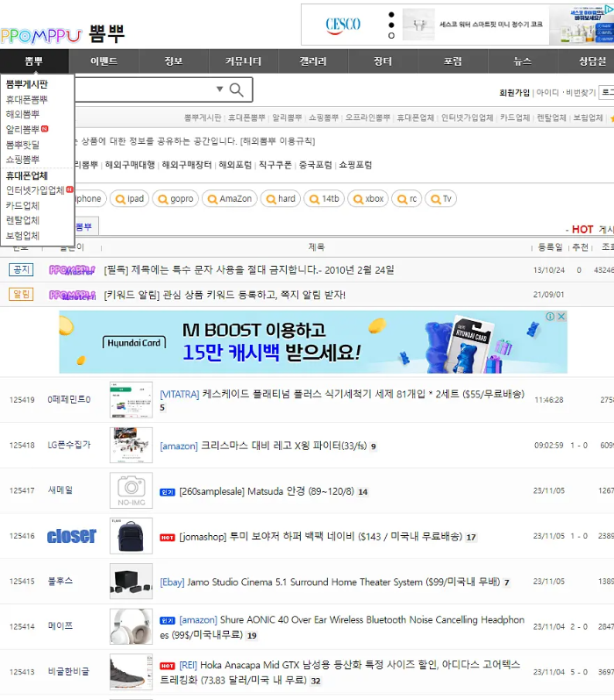Click the 중국포럼 link
This screenshot has width=614, height=700.
coord(315,165)
